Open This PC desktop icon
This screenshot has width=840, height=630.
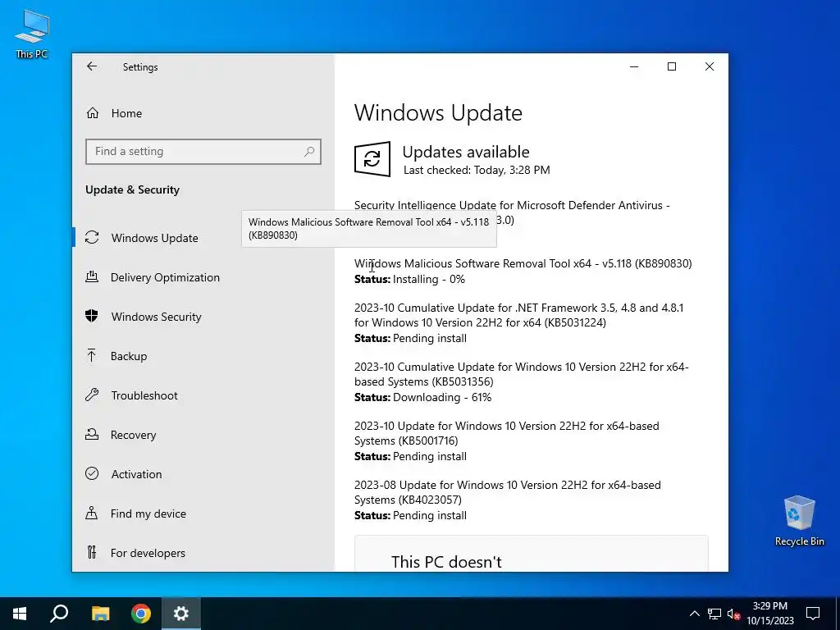[x=32, y=34]
